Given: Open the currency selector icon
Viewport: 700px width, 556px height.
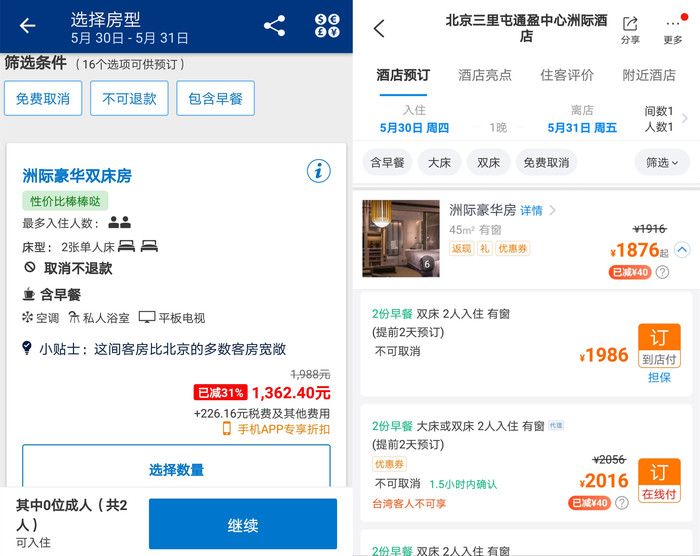Looking at the screenshot, I should pos(326,26).
